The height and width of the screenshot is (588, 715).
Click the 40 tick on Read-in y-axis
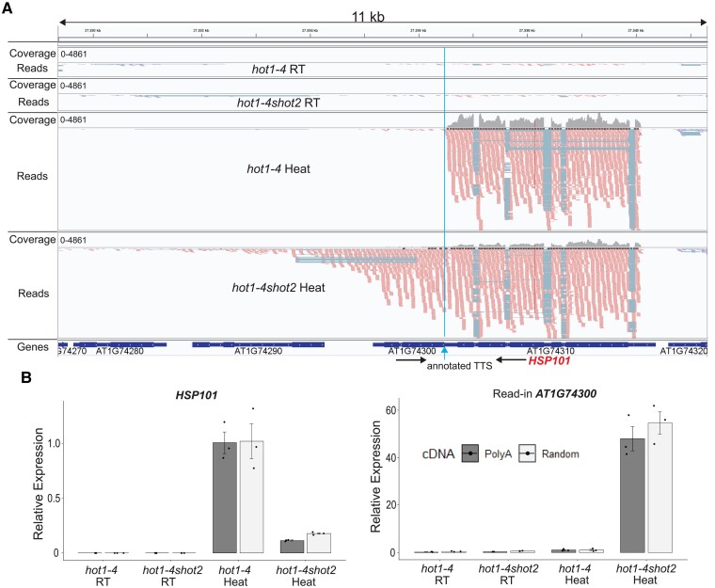tap(390, 457)
